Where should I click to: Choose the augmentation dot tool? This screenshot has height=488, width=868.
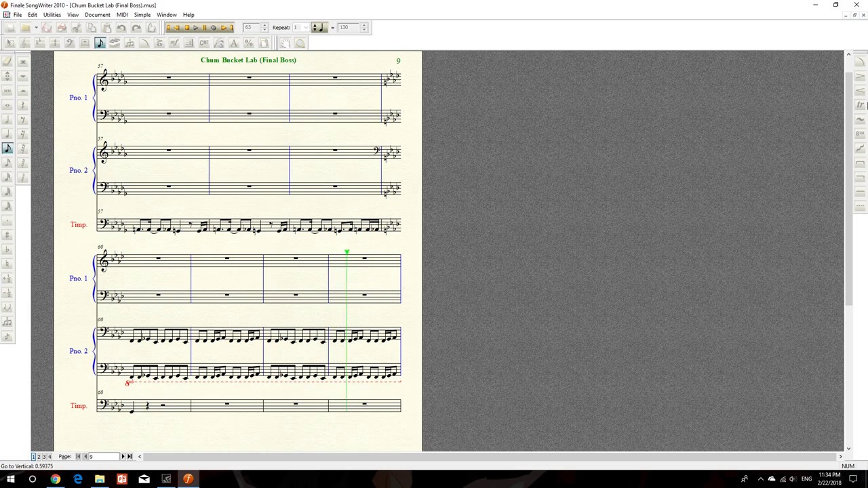pos(7,222)
